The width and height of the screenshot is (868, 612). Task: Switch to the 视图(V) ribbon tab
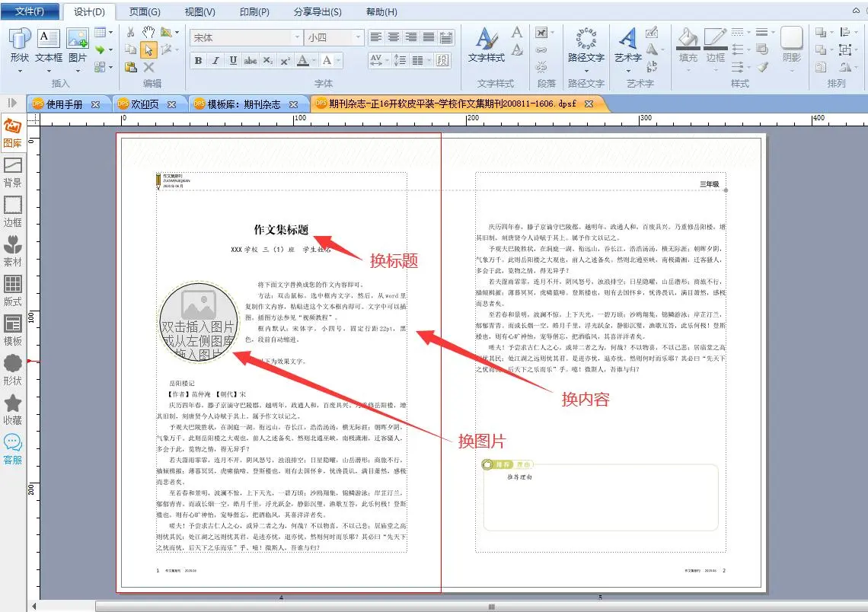[199, 11]
